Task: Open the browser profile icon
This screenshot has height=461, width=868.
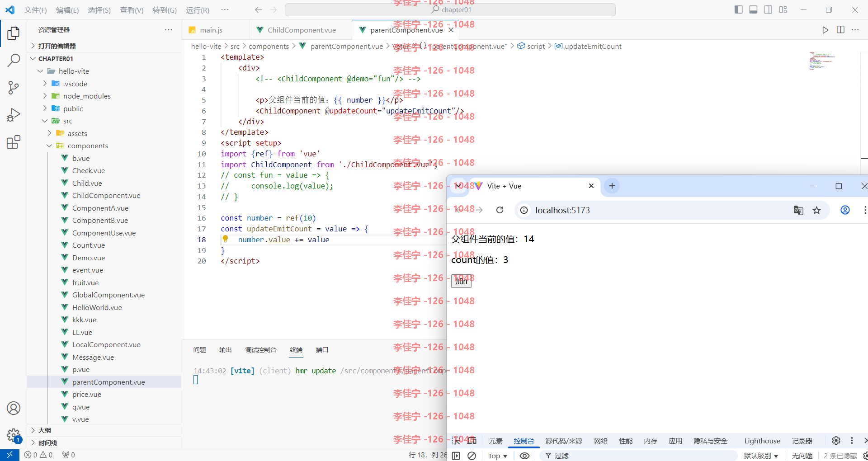Action: [x=845, y=210]
